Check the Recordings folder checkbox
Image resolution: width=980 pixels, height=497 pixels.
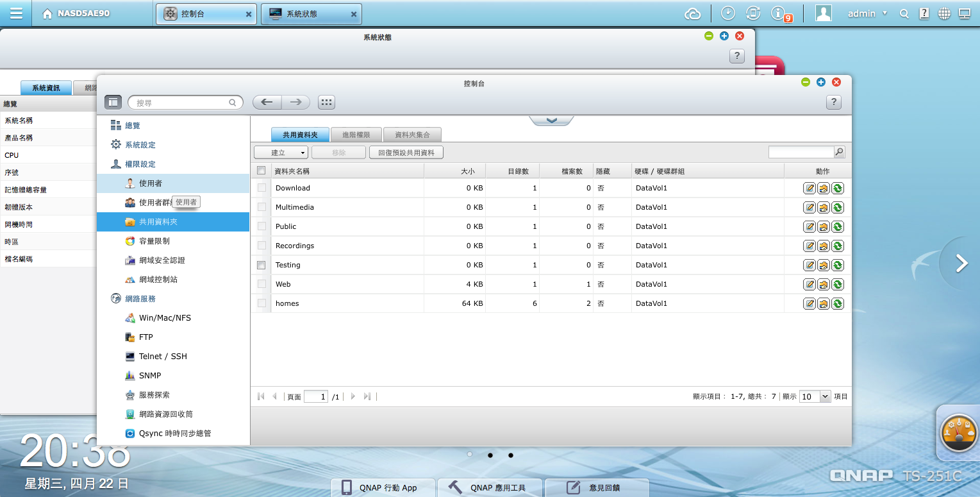tap(261, 246)
